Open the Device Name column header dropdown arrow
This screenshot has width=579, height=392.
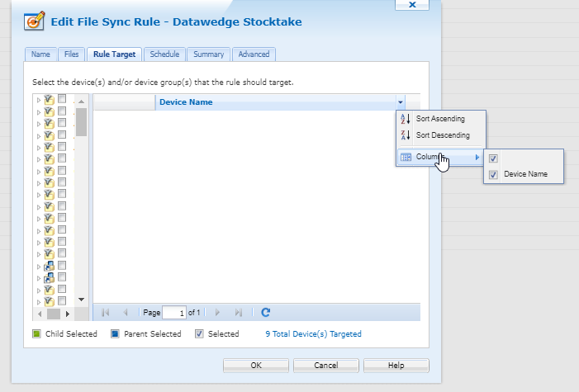[x=401, y=102]
